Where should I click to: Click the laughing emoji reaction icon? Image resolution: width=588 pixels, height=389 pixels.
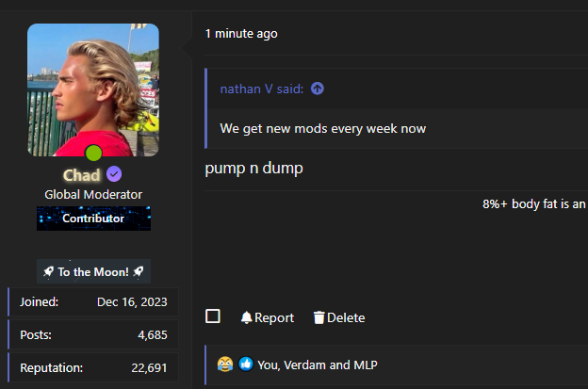tap(224, 365)
